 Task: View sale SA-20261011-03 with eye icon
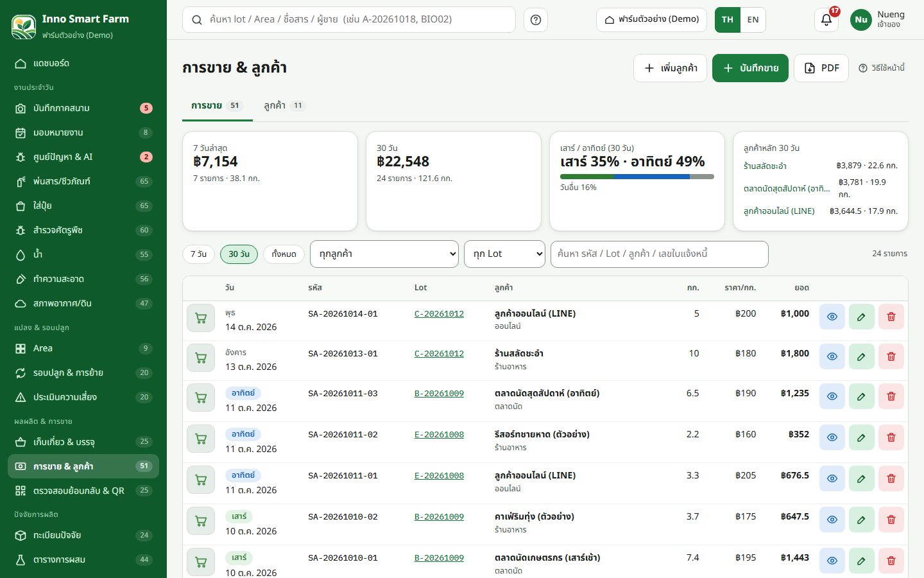tap(832, 396)
